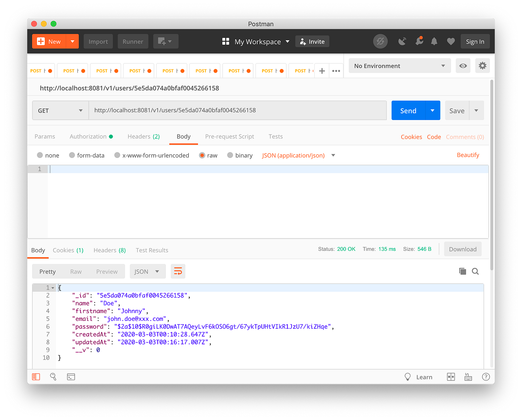Open the capture requests satellite icon
Image resolution: width=522 pixels, height=420 pixels.
pos(402,41)
